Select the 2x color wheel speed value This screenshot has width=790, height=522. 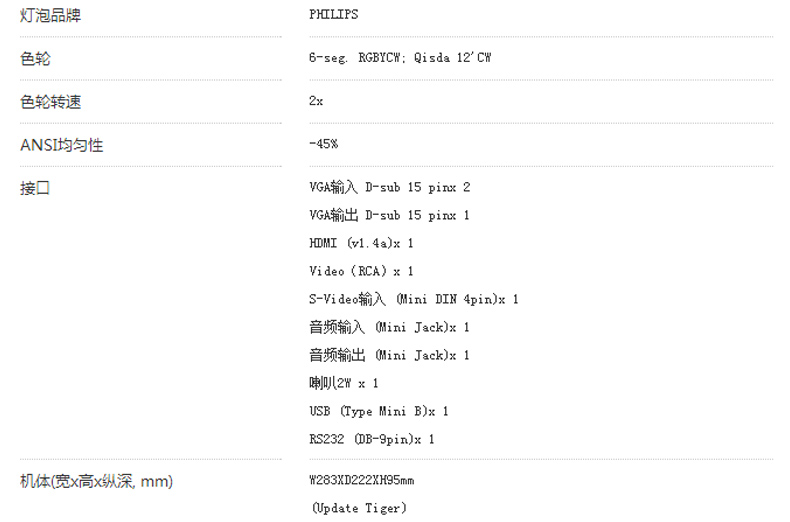[317, 102]
